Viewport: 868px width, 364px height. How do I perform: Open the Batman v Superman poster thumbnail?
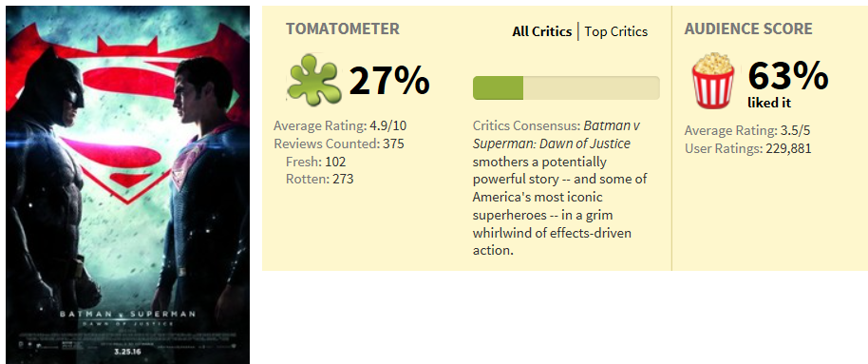[128, 184]
